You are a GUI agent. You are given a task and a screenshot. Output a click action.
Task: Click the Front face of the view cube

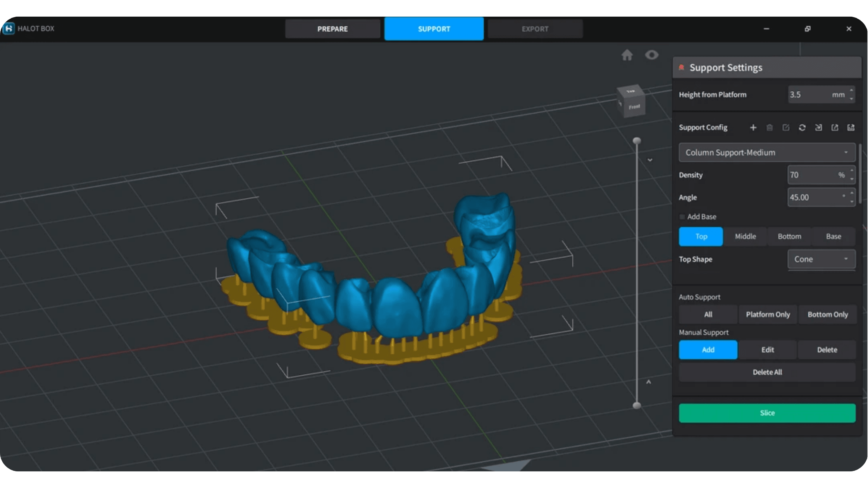tap(634, 107)
